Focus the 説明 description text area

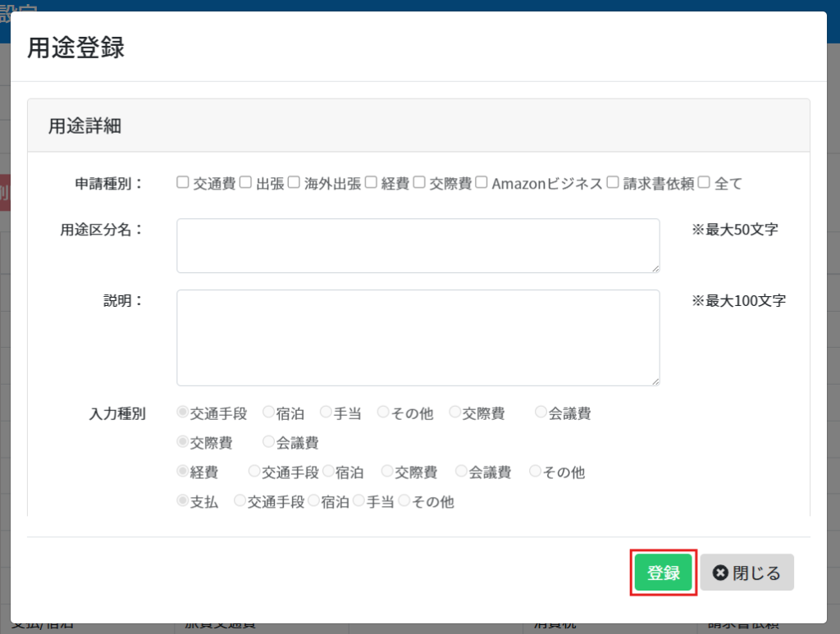(x=418, y=337)
